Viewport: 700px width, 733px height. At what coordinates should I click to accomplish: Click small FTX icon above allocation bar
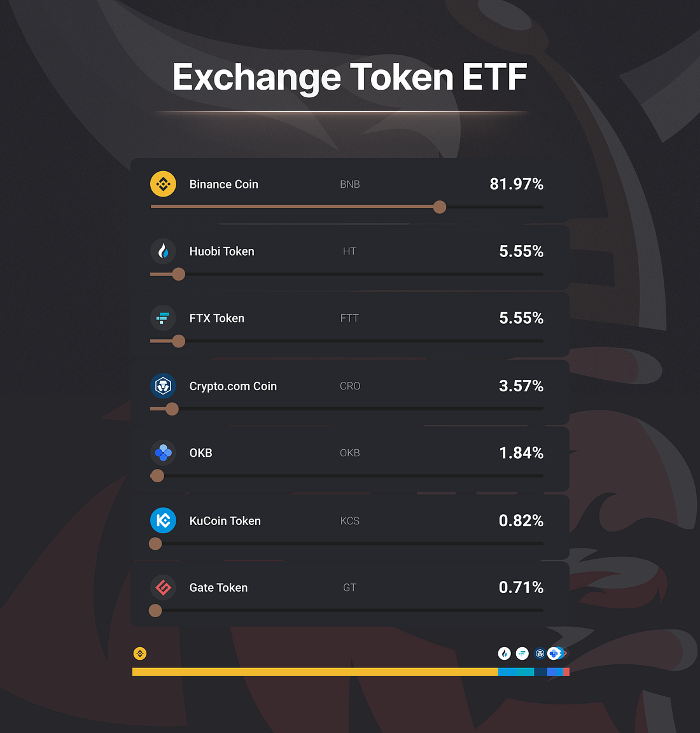coord(522,653)
